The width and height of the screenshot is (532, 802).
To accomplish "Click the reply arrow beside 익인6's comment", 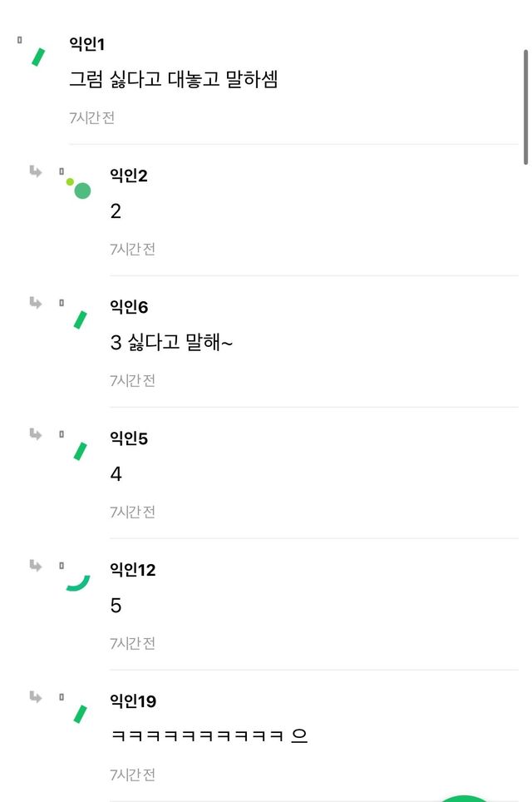I will tap(36, 303).
